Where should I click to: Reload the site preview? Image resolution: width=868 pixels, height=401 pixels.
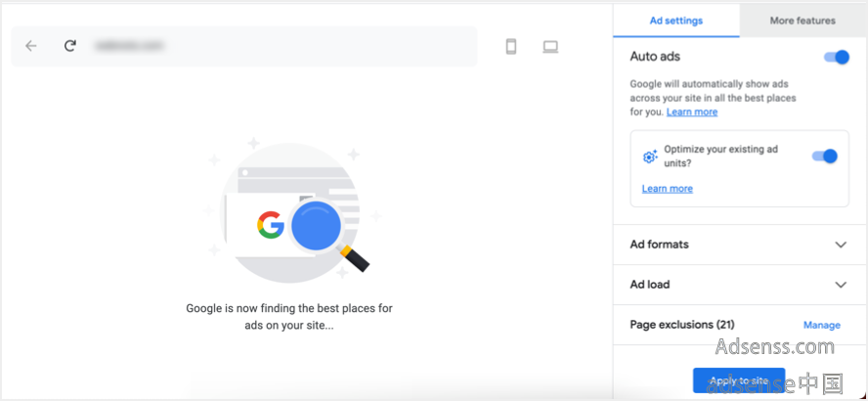[x=69, y=46]
